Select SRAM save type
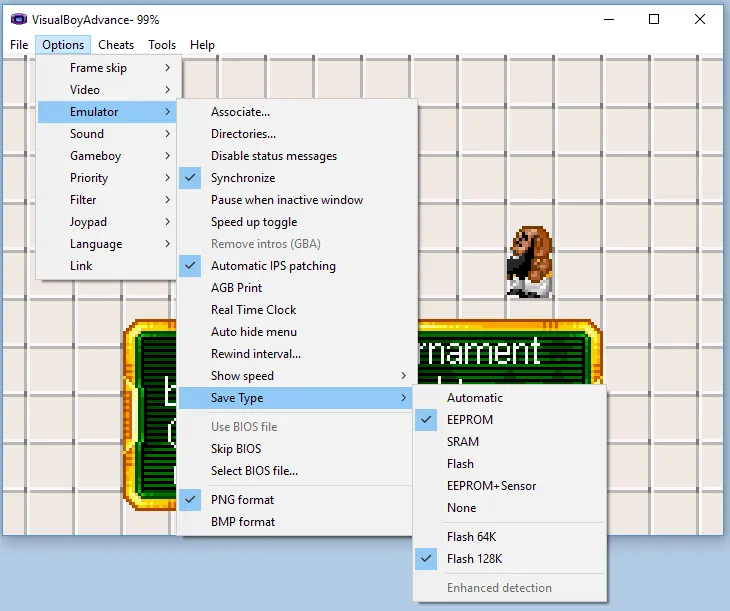The height and width of the screenshot is (611, 730). [x=463, y=442]
